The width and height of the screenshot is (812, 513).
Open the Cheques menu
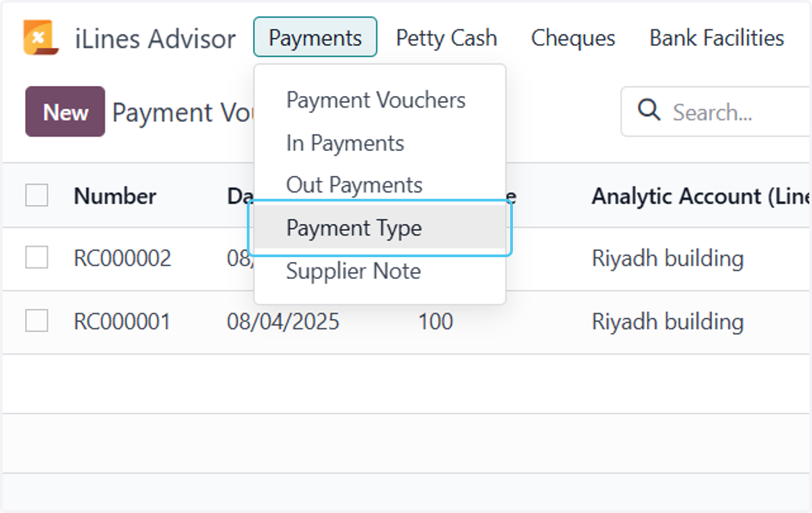point(573,38)
